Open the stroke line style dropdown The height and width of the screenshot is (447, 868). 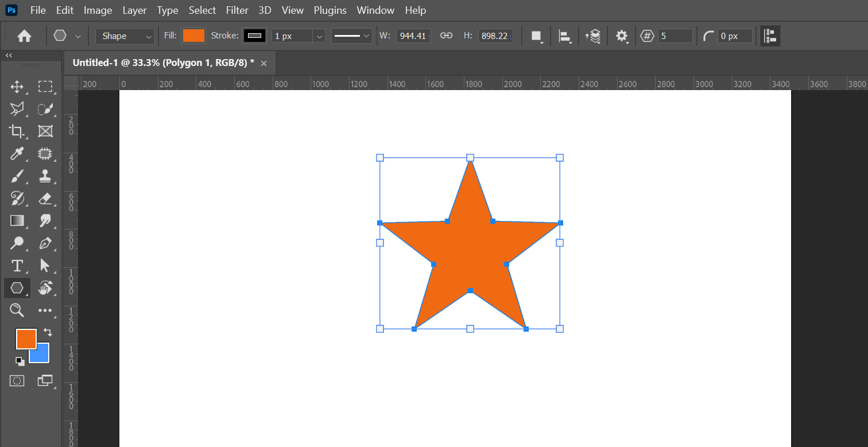352,36
